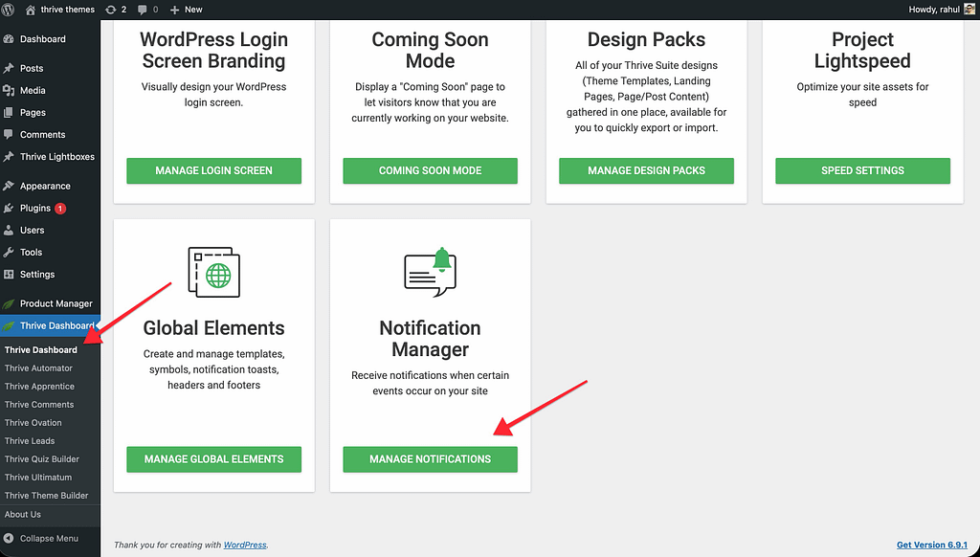The width and height of the screenshot is (980, 557).
Task: Click the rahul user avatar
Action: pos(968,10)
